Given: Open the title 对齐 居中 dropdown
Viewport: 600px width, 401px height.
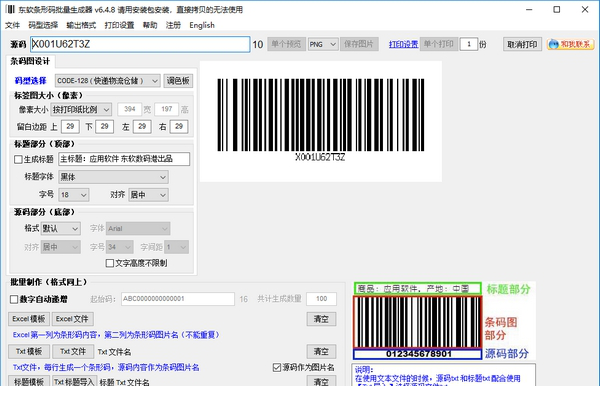Looking at the screenshot, I should 148,195.
